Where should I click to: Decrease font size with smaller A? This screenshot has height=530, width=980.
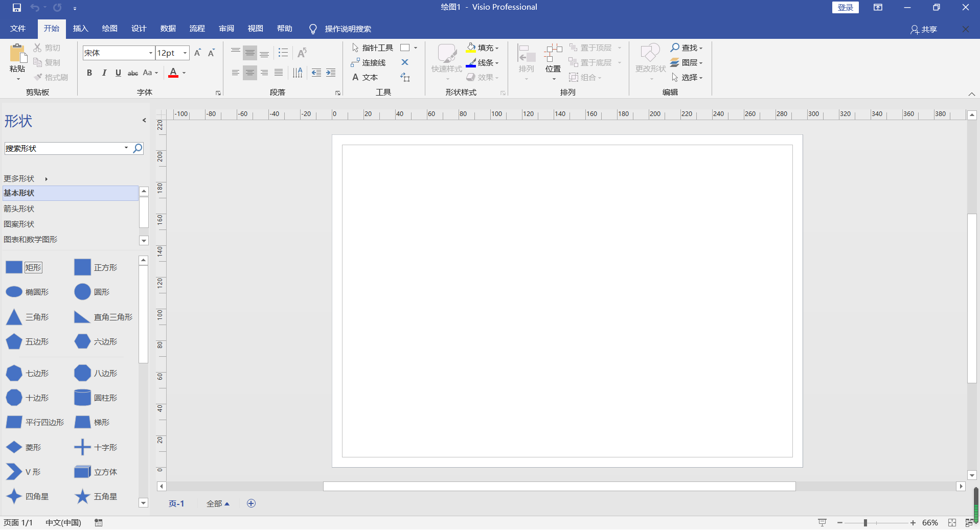point(211,53)
